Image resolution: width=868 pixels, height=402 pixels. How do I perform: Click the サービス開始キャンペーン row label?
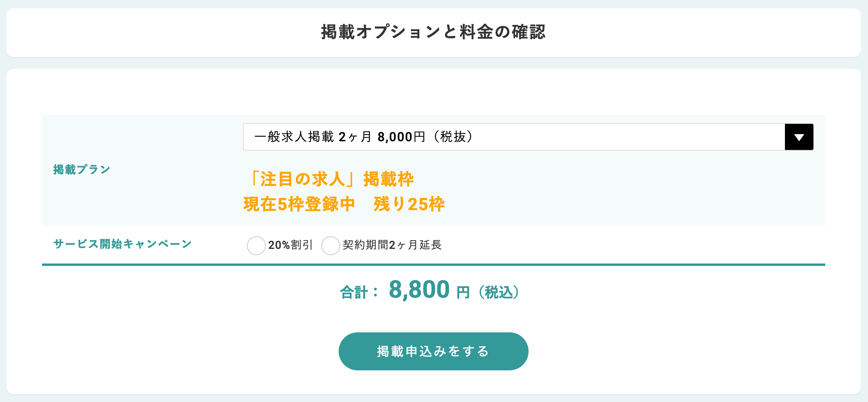pyautogui.click(x=122, y=244)
